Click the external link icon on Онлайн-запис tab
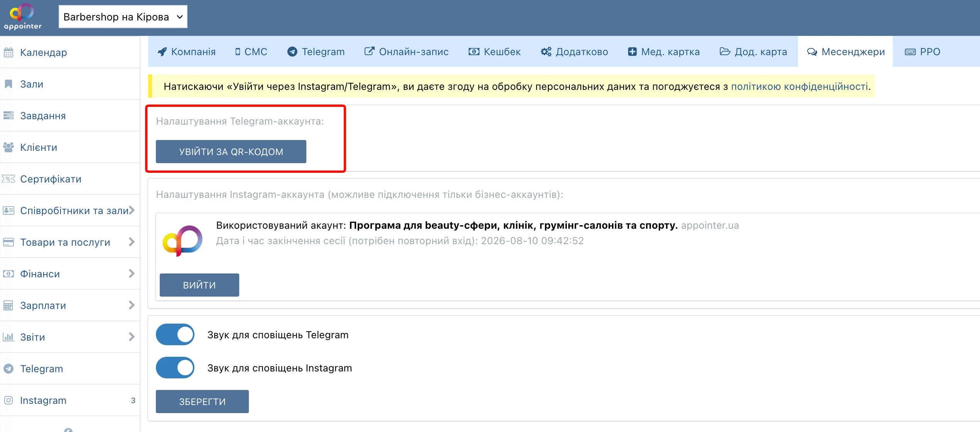 pos(370,51)
